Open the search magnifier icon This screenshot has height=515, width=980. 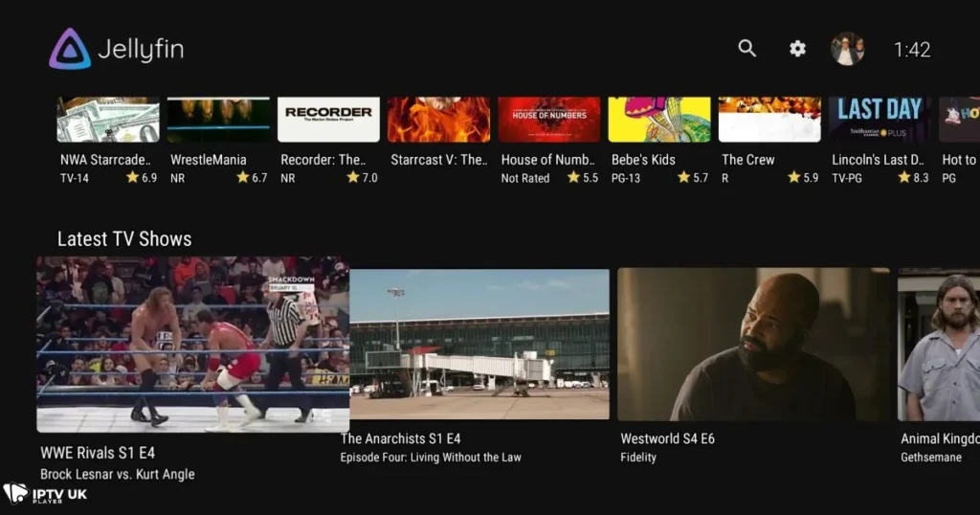coord(746,48)
